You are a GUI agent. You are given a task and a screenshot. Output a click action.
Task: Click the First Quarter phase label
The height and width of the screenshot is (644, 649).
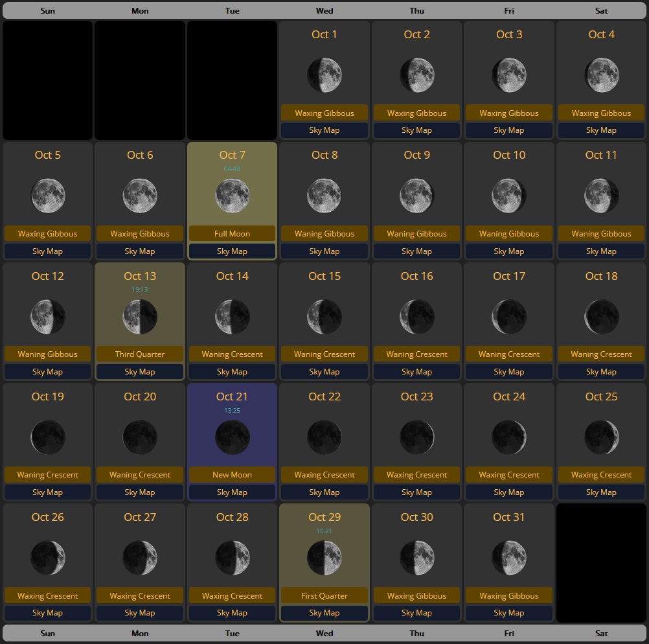click(x=324, y=596)
